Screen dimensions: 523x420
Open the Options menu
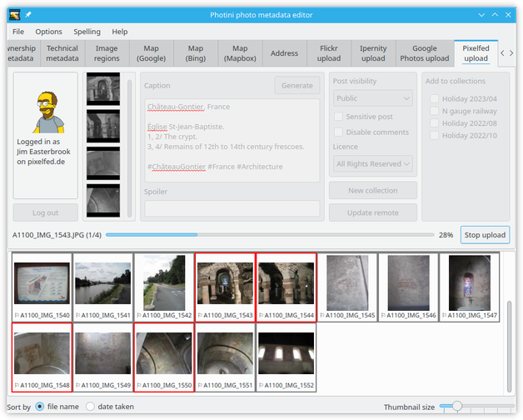pos(48,32)
